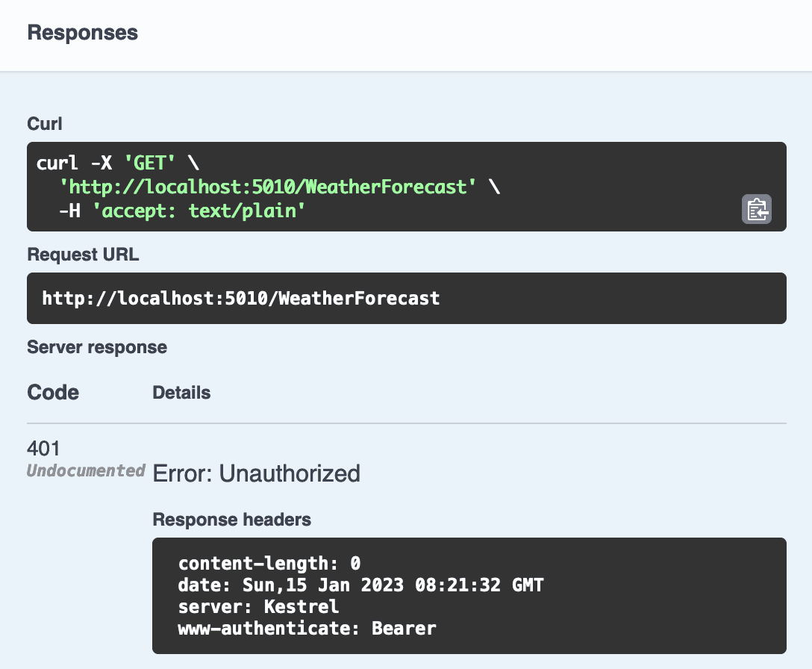Click the Response headers label
The width and height of the screenshot is (812, 669).
point(231,520)
